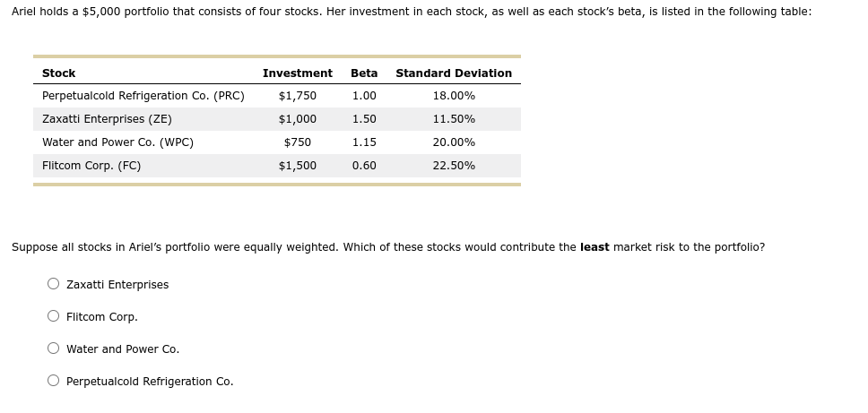
Task: Click the $750 investment amount
Action: point(298,142)
